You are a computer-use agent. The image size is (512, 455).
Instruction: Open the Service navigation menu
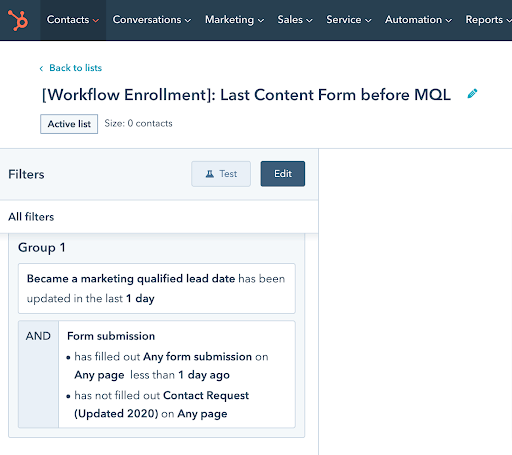pos(348,20)
